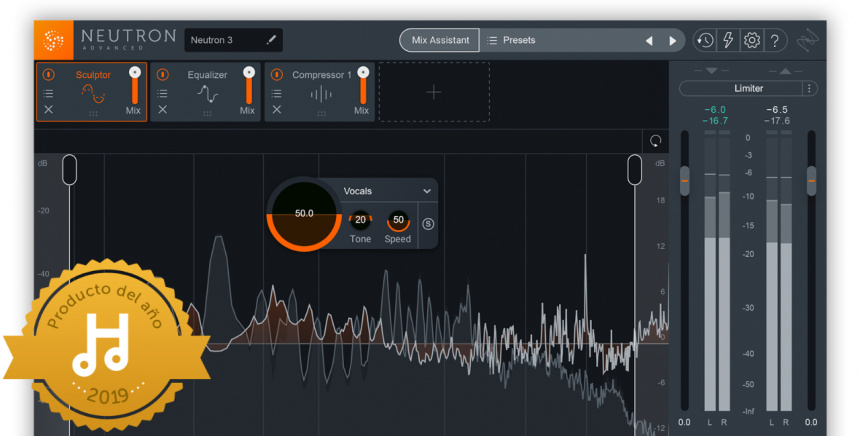Viewport: 860px width, 436px height.
Task: Toggle zero latency lightning icon
Action: click(728, 40)
